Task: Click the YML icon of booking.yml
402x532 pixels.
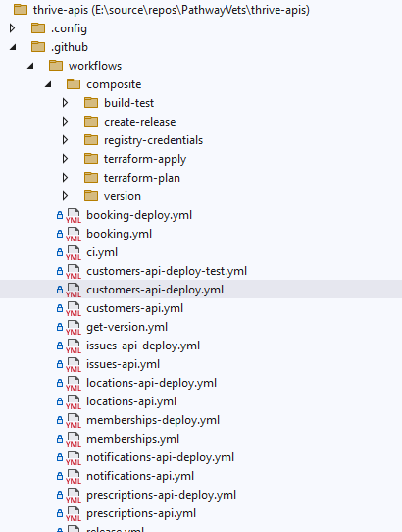Action: [74, 235]
